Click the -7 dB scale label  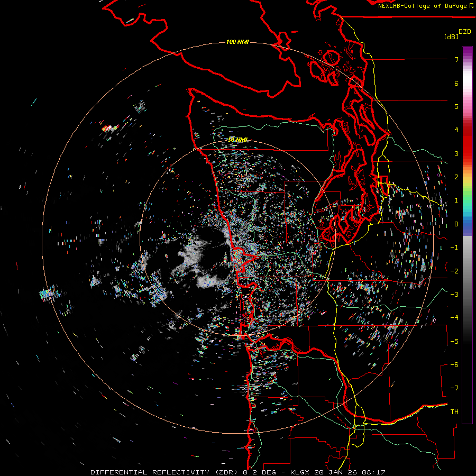click(x=454, y=388)
